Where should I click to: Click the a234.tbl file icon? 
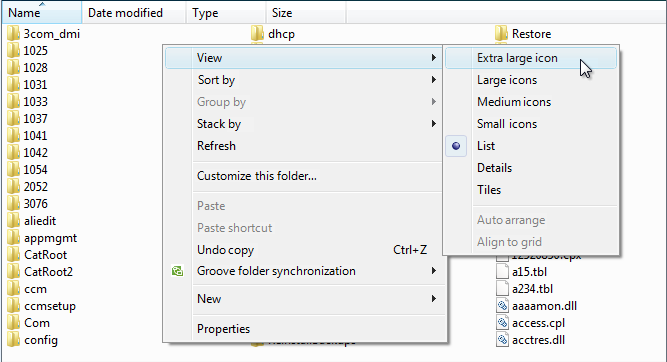(x=502, y=289)
